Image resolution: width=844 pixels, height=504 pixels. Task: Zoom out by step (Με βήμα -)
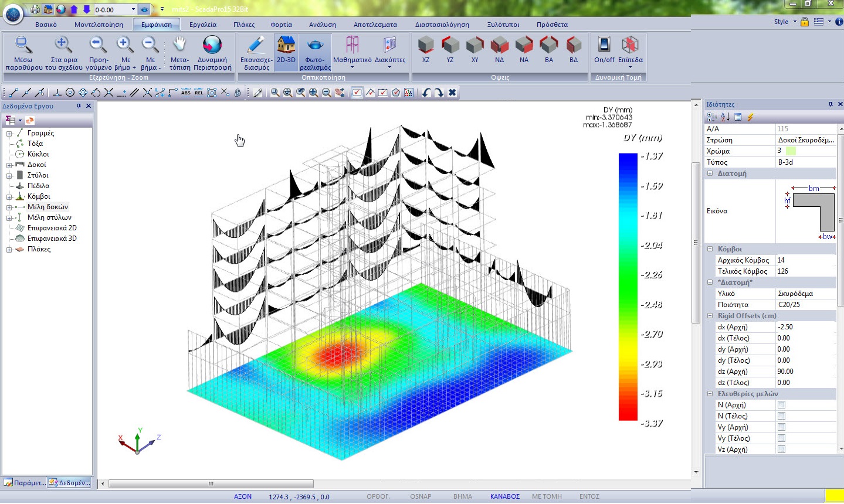pyautogui.click(x=150, y=53)
